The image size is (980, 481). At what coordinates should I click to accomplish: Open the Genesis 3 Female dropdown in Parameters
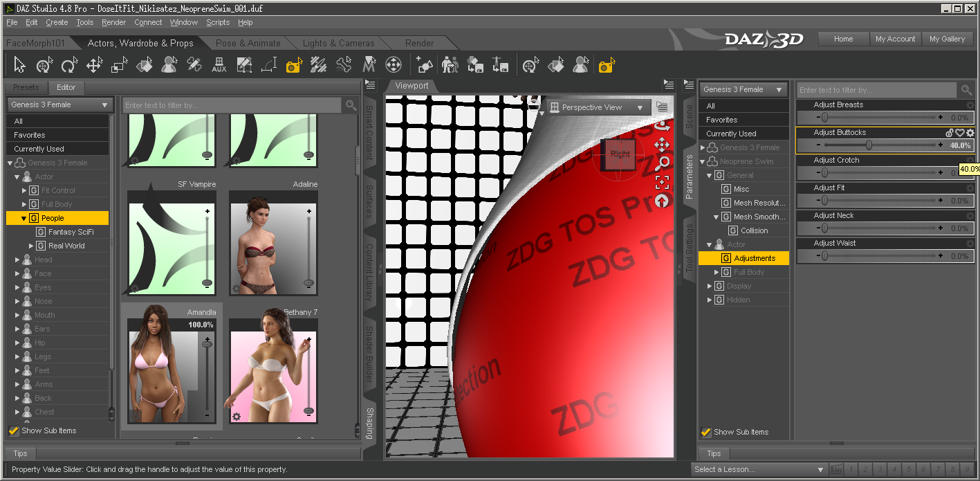(743, 89)
